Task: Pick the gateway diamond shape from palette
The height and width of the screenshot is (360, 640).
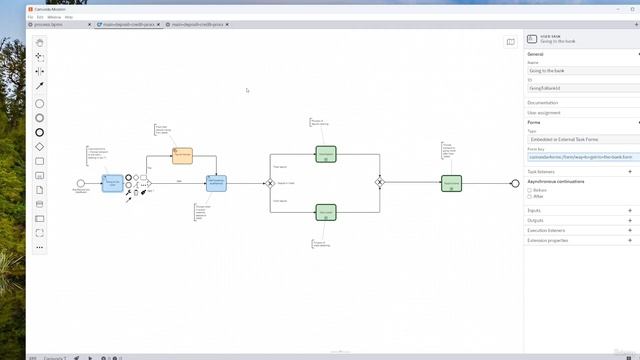Action: click(40, 147)
